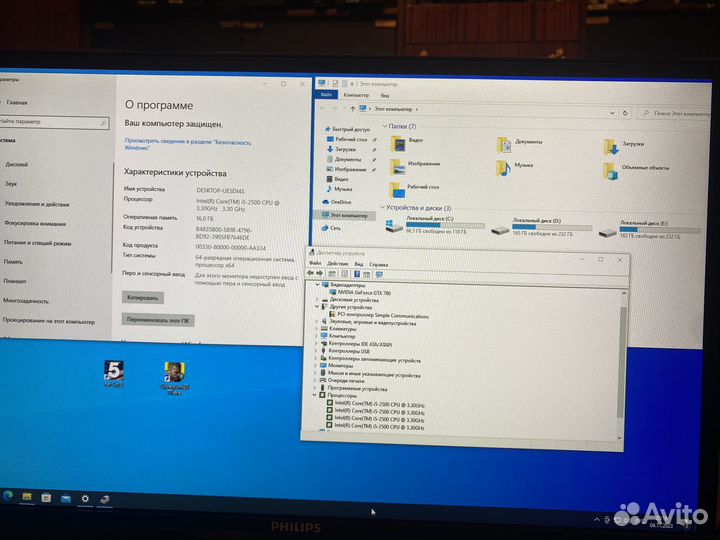Open the Объемные объекты folder
Image resolution: width=720 pixels, height=540 pixels.
[x=636, y=170]
